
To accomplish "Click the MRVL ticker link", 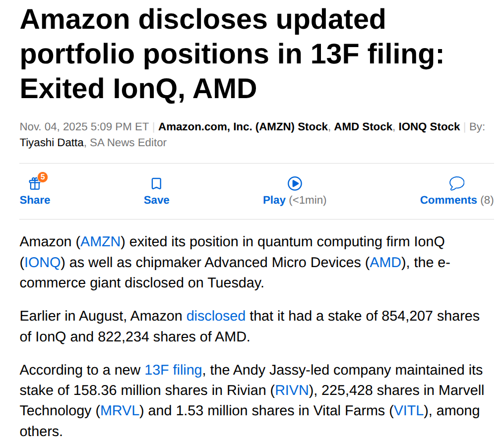I will coord(120,410).
